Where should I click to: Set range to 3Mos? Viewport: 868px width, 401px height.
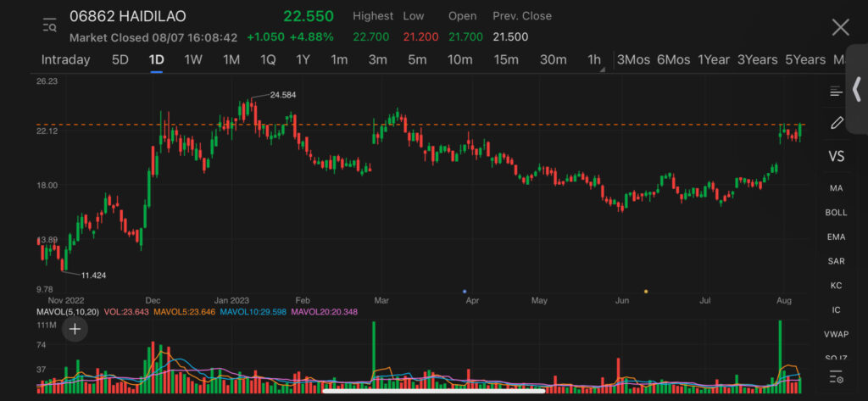pyautogui.click(x=634, y=60)
